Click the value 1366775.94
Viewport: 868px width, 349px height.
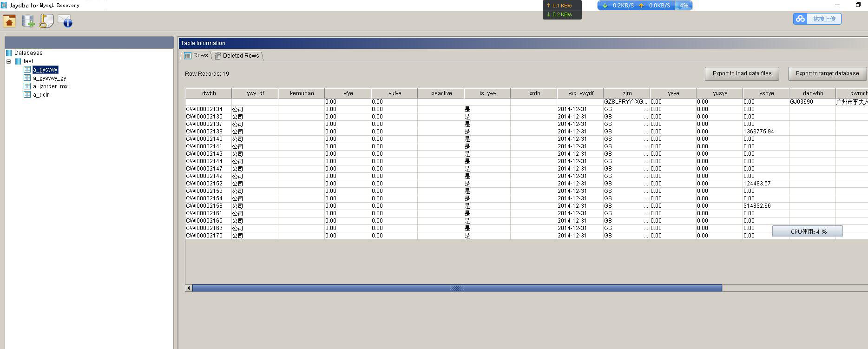759,132
